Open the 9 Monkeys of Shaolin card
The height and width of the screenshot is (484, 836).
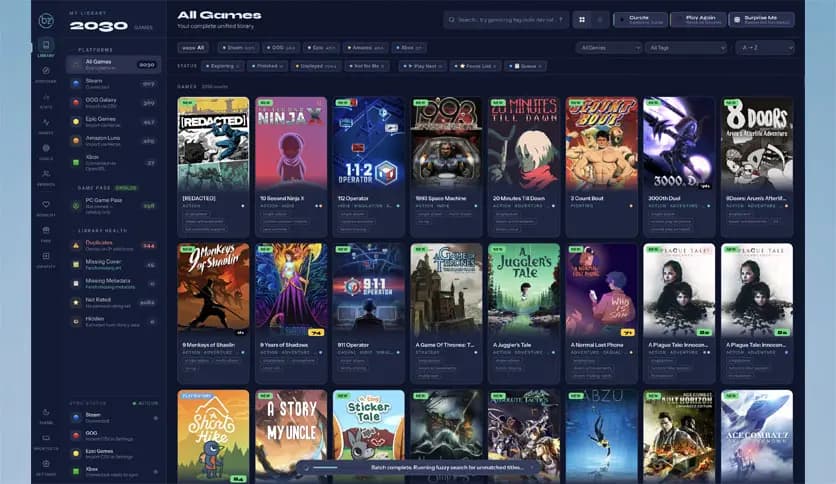click(213, 313)
